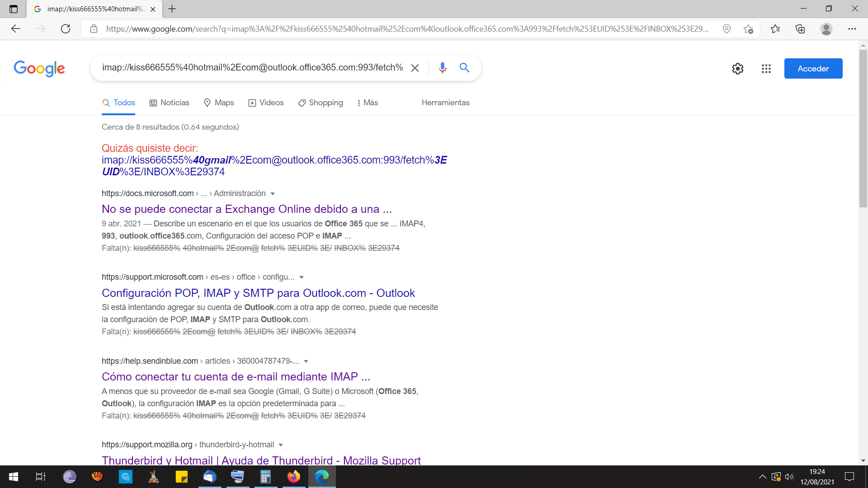Open the Google apps grid
The height and width of the screenshot is (488, 868).
(766, 69)
